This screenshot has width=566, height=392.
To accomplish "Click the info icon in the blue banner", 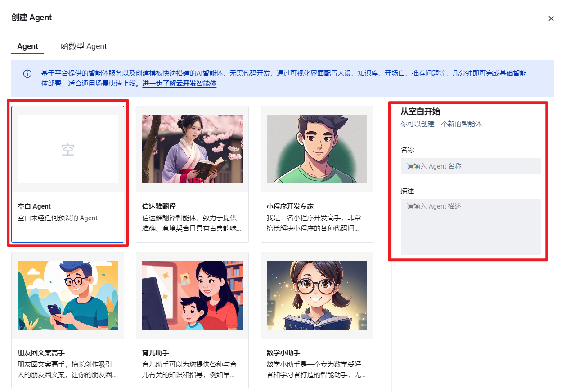I will click(27, 74).
